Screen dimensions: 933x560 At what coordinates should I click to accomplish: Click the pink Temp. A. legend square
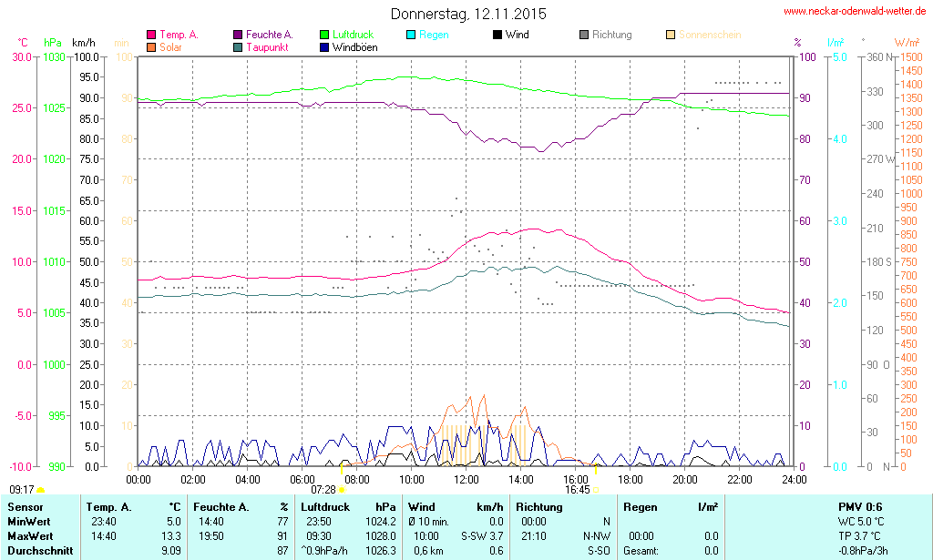click(x=151, y=36)
